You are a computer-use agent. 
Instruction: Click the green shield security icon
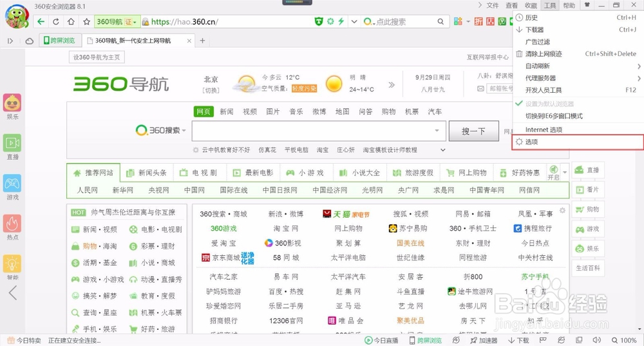319,21
